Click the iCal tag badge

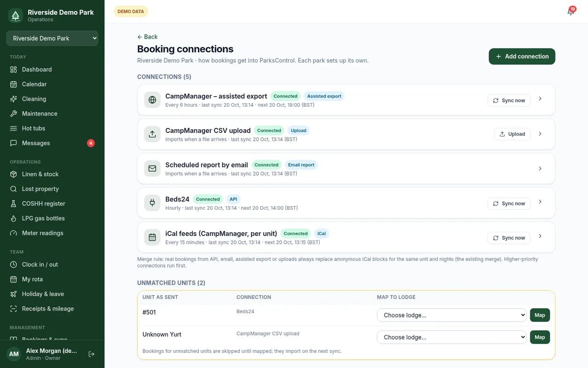pyautogui.click(x=322, y=234)
